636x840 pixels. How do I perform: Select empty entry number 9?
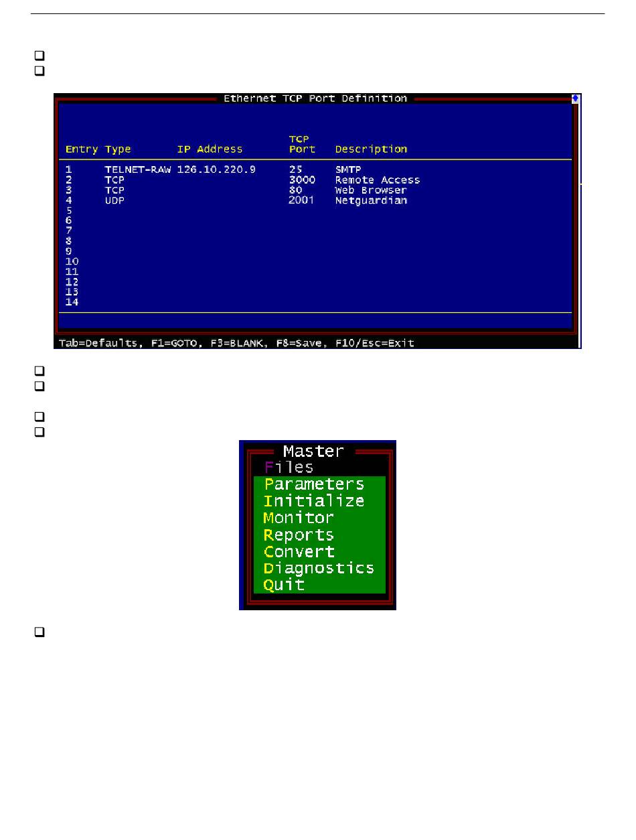coord(69,251)
